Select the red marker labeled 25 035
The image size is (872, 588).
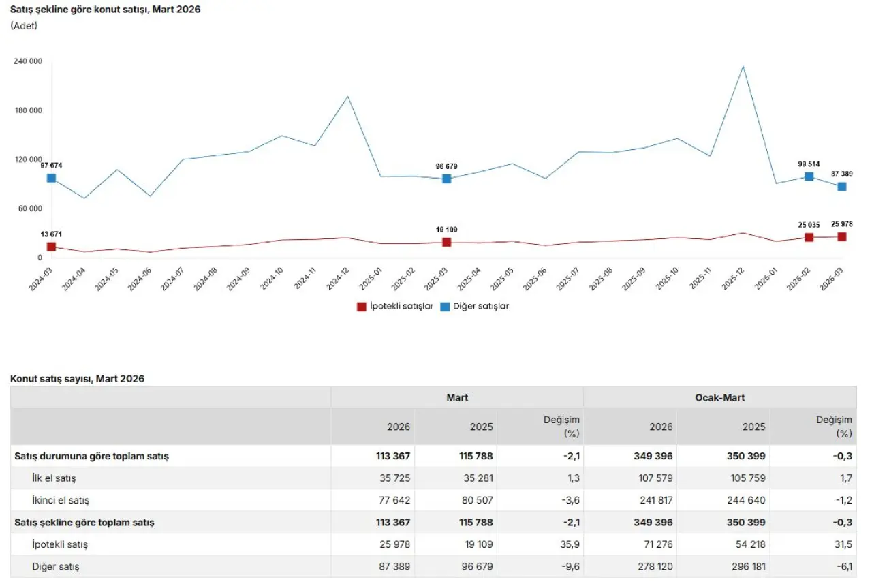coord(809,237)
